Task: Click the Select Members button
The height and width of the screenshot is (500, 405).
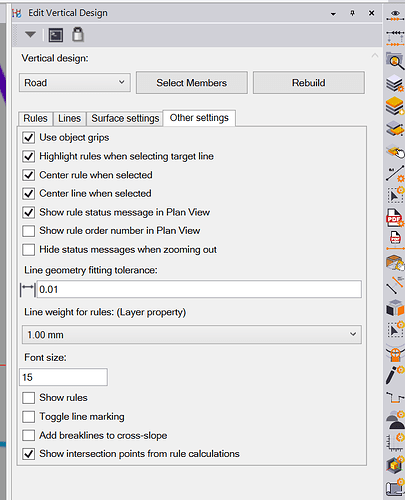Action: click(192, 83)
